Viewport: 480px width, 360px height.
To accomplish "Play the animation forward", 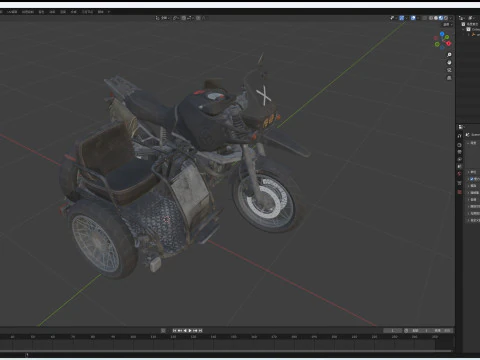I will coord(190,331).
